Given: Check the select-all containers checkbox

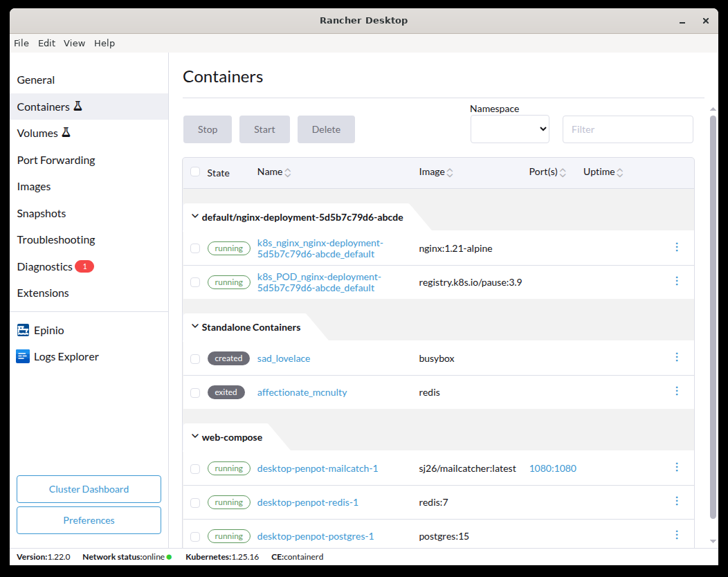Looking at the screenshot, I should coord(195,172).
